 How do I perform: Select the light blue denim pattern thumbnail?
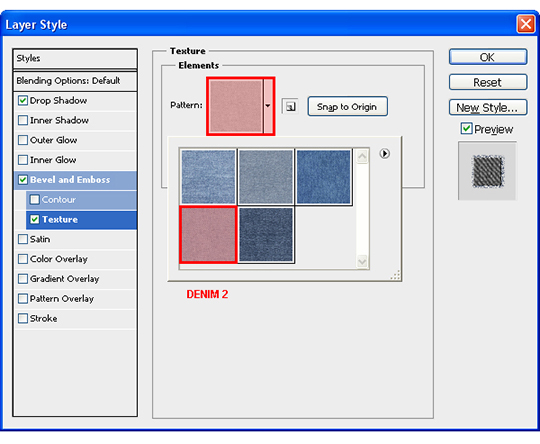coord(208,177)
